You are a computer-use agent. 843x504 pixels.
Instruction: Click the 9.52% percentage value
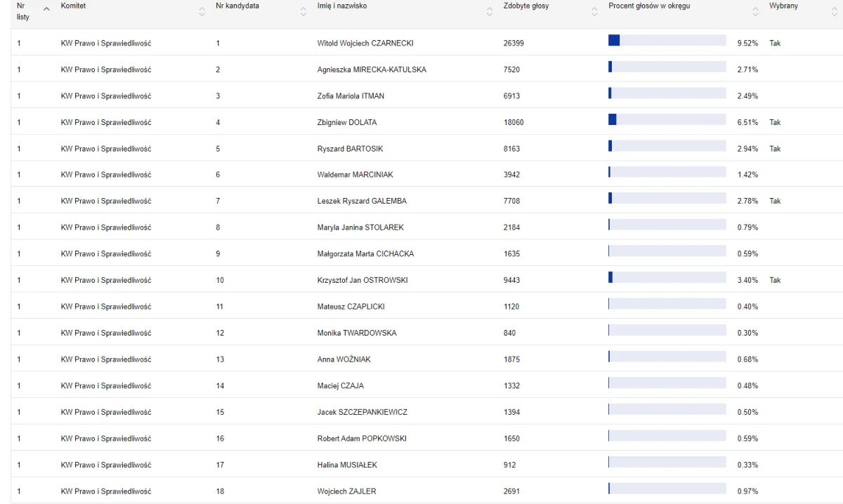(747, 44)
